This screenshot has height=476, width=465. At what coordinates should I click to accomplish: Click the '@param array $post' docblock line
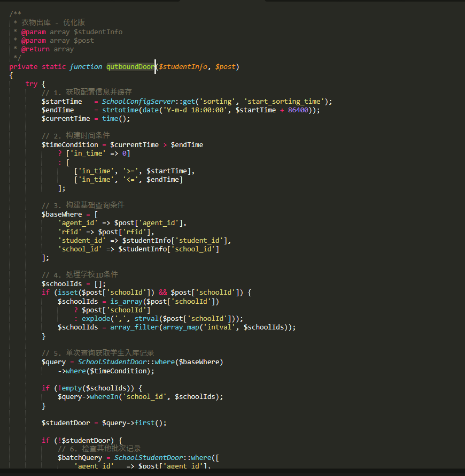(57, 40)
